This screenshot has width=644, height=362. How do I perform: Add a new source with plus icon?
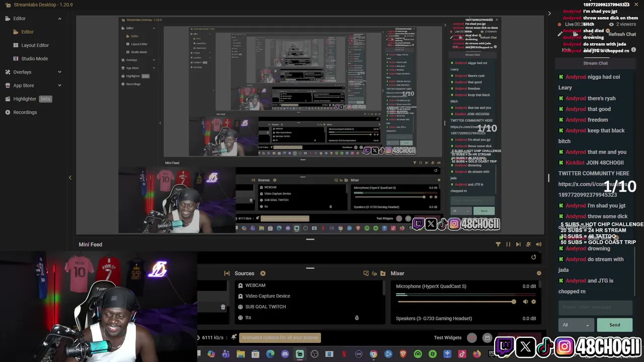tap(263, 274)
